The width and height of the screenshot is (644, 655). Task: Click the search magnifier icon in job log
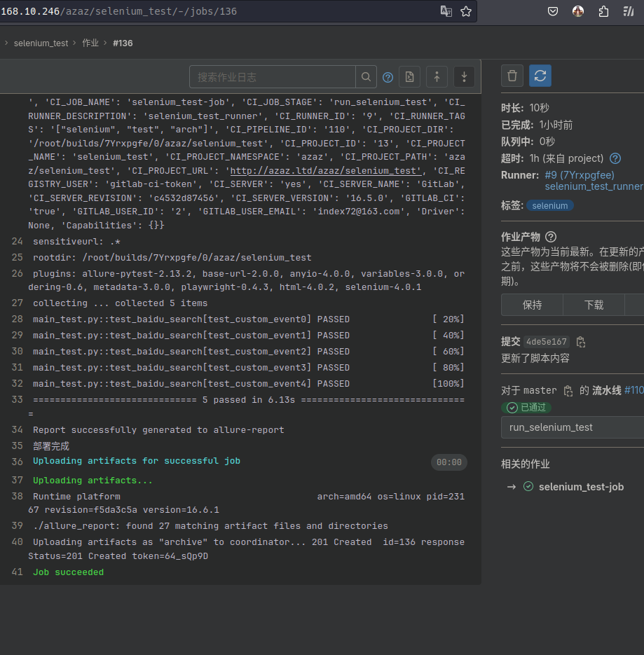[366, 77]
